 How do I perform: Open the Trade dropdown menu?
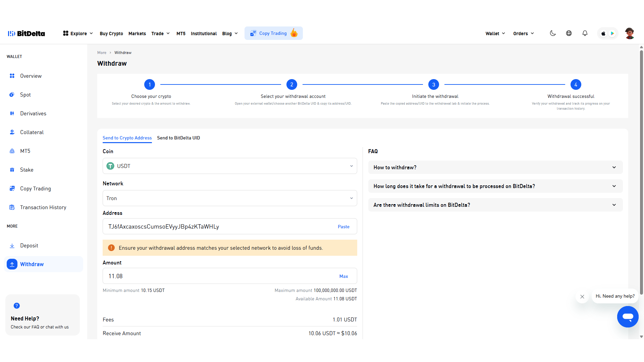[161, 34]
